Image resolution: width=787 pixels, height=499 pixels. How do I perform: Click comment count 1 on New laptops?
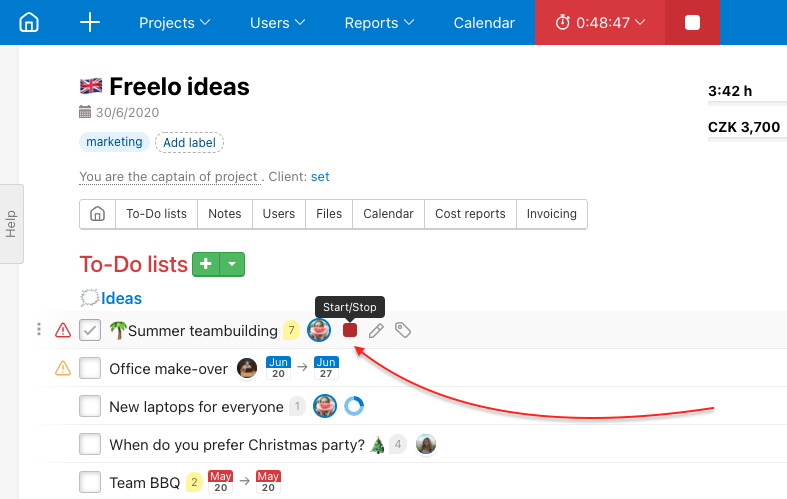pos(297,406)
